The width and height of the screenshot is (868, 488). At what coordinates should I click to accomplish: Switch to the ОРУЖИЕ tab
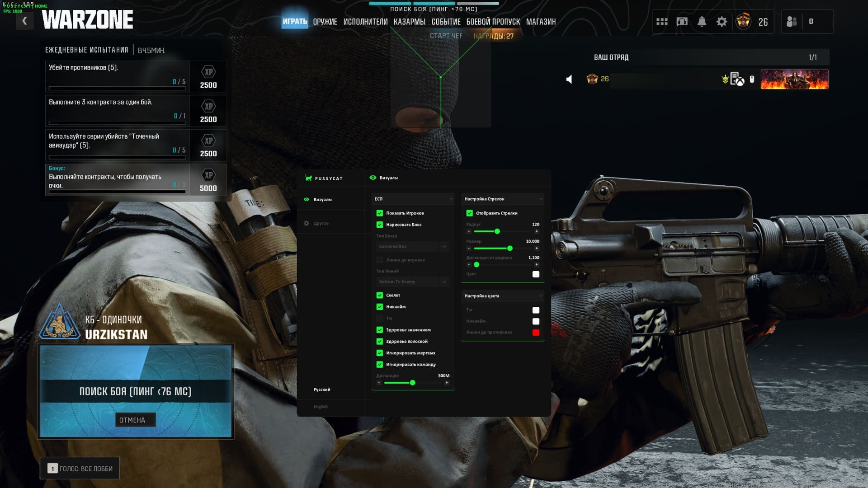(325, 22)
